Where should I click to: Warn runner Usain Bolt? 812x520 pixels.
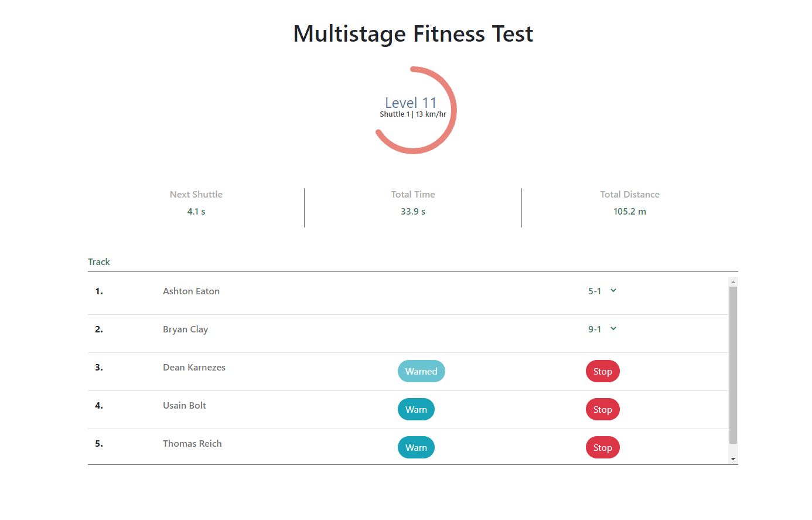[416, 409]
